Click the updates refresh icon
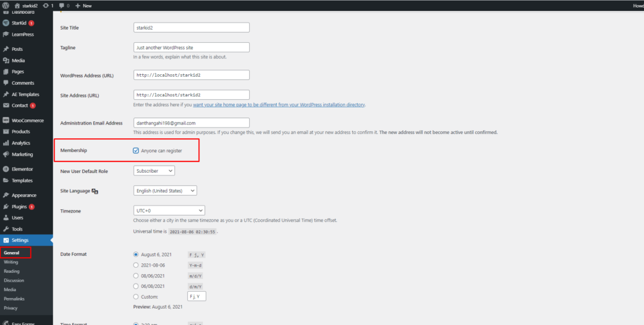 pos(45,6)
